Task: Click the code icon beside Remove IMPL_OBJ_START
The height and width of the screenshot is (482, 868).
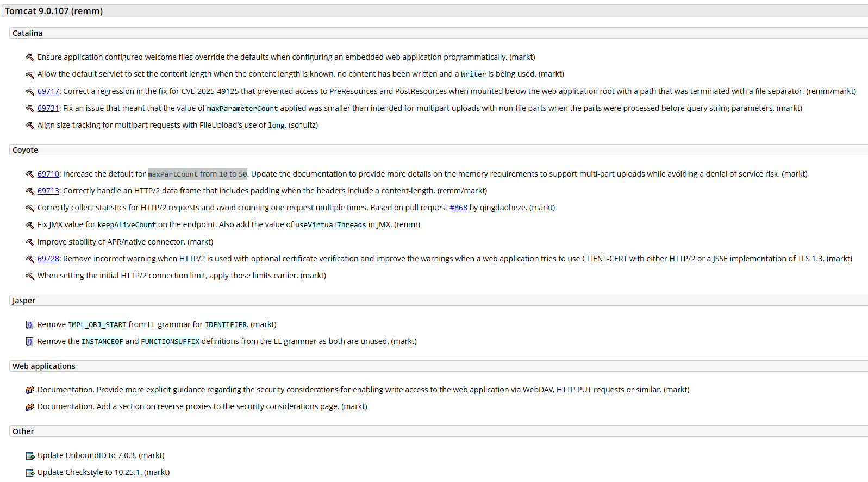Action: (x=30, y=325)
